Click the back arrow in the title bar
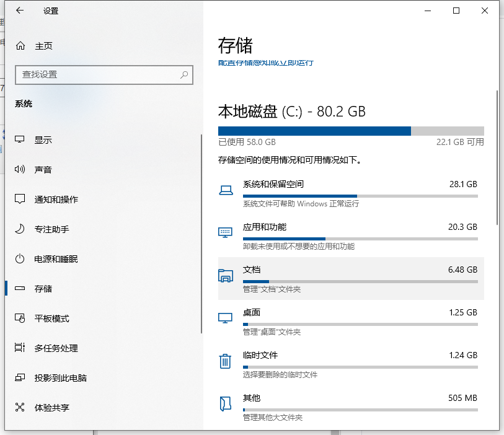 point(20,11)
